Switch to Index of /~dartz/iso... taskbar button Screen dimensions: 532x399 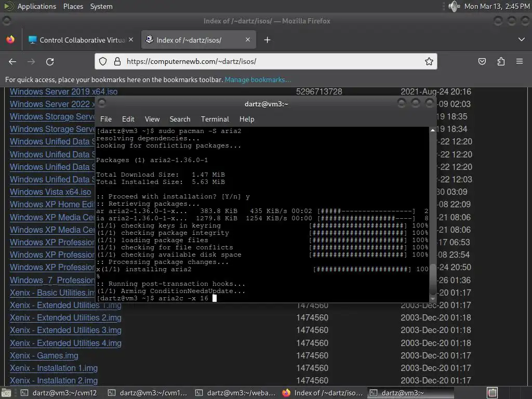[323, 393]
